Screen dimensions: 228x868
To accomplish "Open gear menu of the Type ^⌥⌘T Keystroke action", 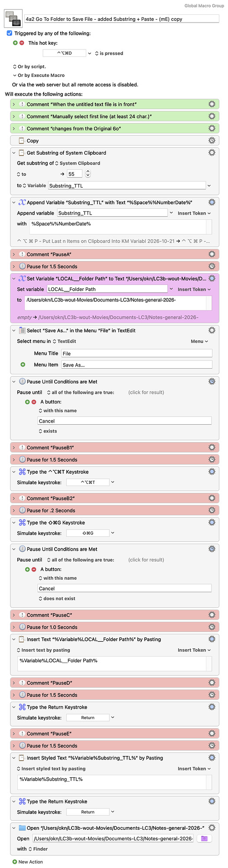I will pos(212,472).
